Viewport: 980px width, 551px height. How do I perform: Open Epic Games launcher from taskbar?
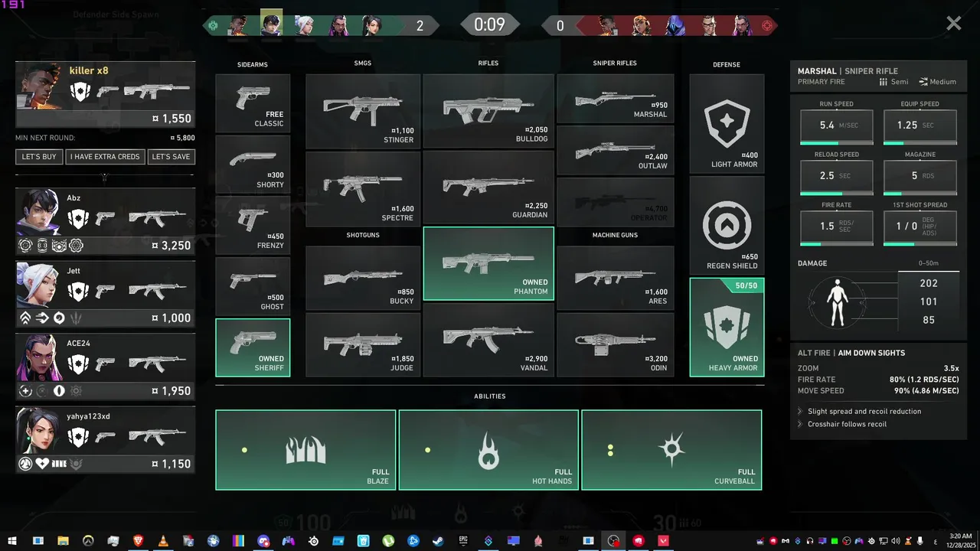tap(463, 541)
